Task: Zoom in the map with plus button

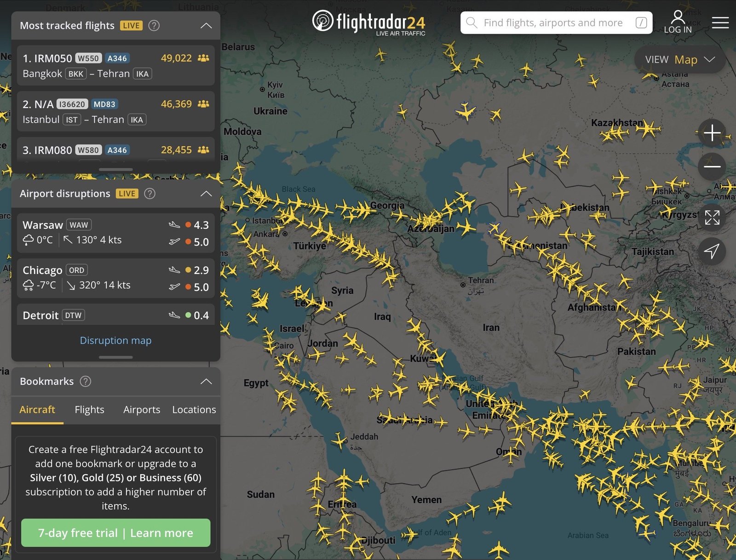Action: point(712,133)
